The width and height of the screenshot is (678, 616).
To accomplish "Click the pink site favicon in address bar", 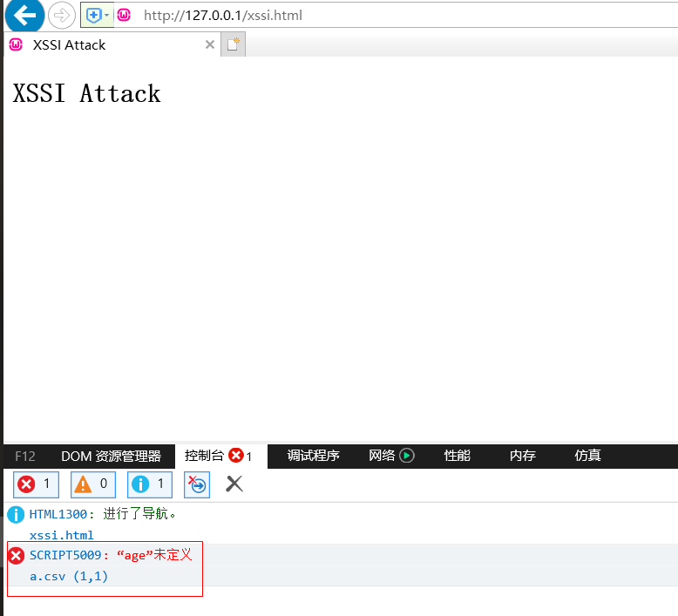I will [x=125, y=15].
